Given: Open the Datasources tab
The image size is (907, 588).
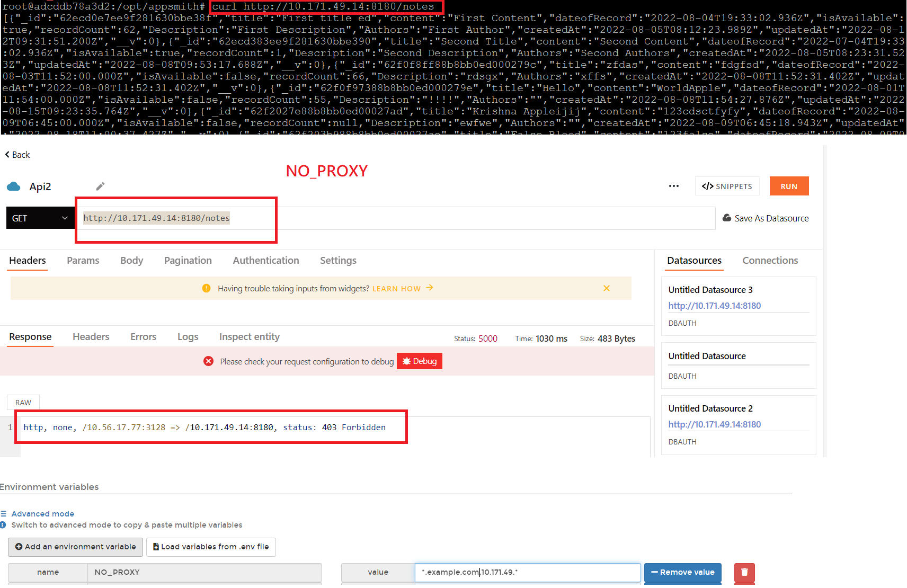Looking at the screenshot, I should [694, 260].
